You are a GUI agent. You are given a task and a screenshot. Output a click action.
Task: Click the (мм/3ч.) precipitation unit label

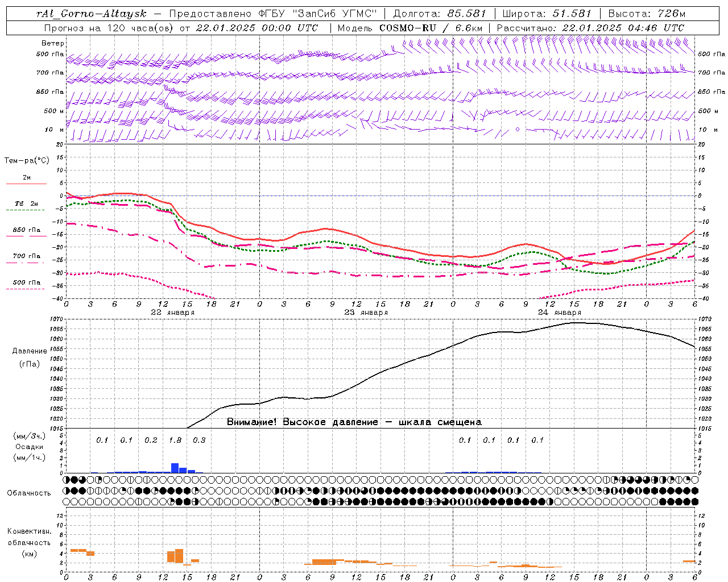[30, 436]
